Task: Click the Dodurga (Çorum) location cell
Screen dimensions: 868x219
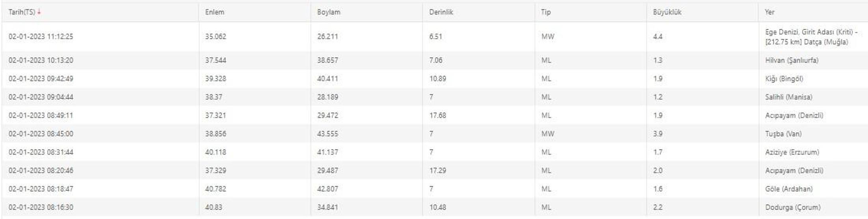Action: pos(813,207)
